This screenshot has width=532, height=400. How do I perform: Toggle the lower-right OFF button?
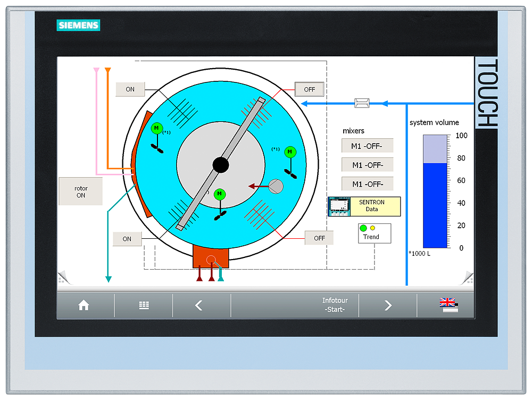tap(319, 238)
